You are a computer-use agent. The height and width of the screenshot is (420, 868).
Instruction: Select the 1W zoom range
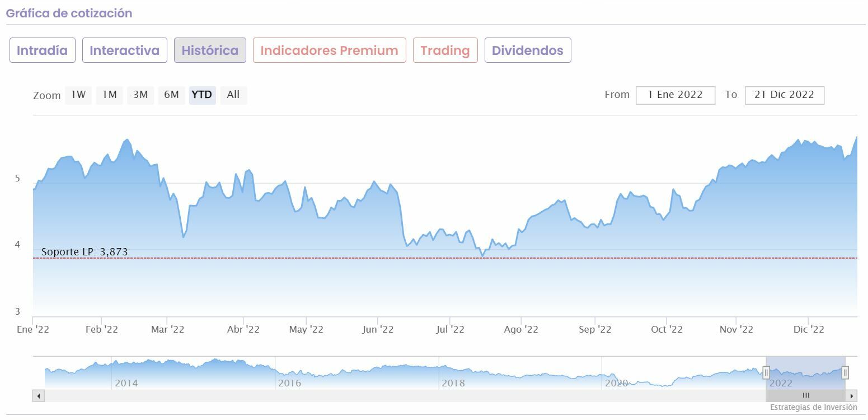[x=78, y=95]
